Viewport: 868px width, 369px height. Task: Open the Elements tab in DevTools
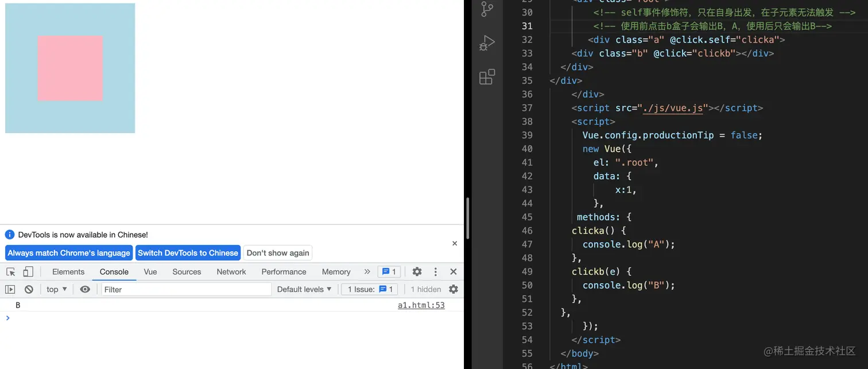click(68, 272)
